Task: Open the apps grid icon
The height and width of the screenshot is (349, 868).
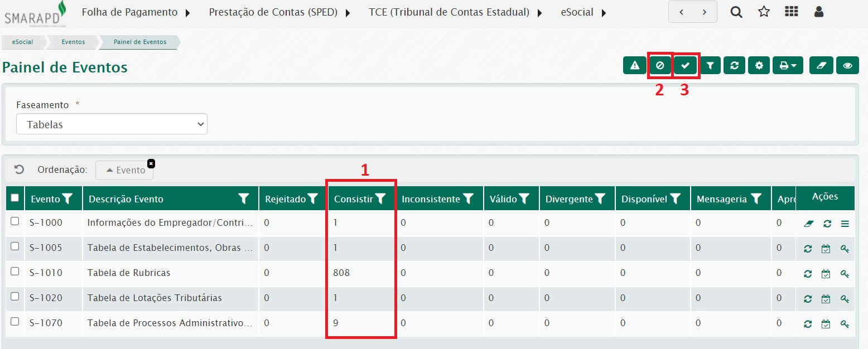Action: point(791,12)
